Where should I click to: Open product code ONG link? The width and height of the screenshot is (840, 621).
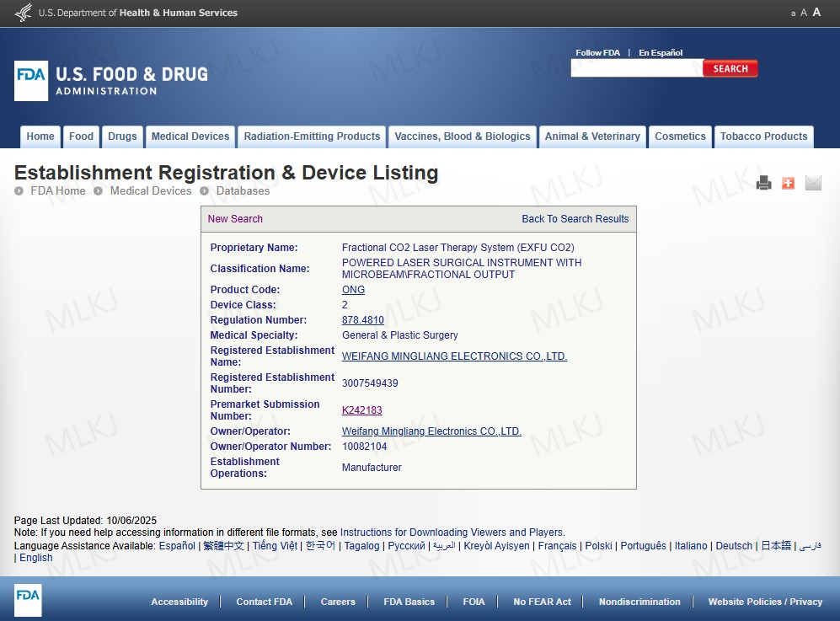[353, 290]
